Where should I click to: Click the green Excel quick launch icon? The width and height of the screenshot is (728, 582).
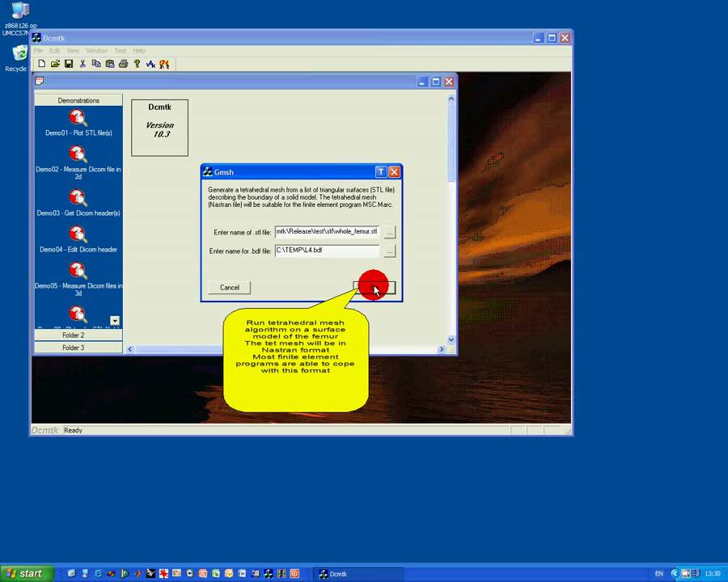click(216, 574)
